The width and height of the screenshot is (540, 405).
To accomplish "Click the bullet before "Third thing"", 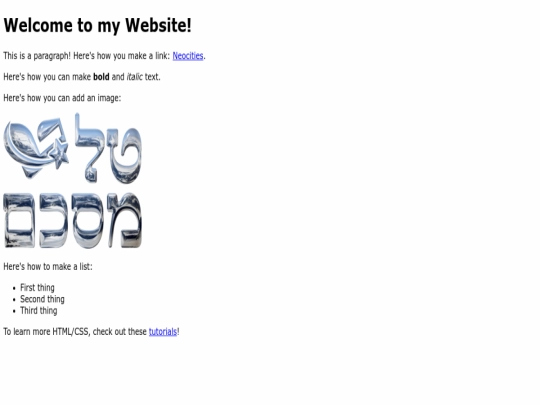I will (14, 311).
